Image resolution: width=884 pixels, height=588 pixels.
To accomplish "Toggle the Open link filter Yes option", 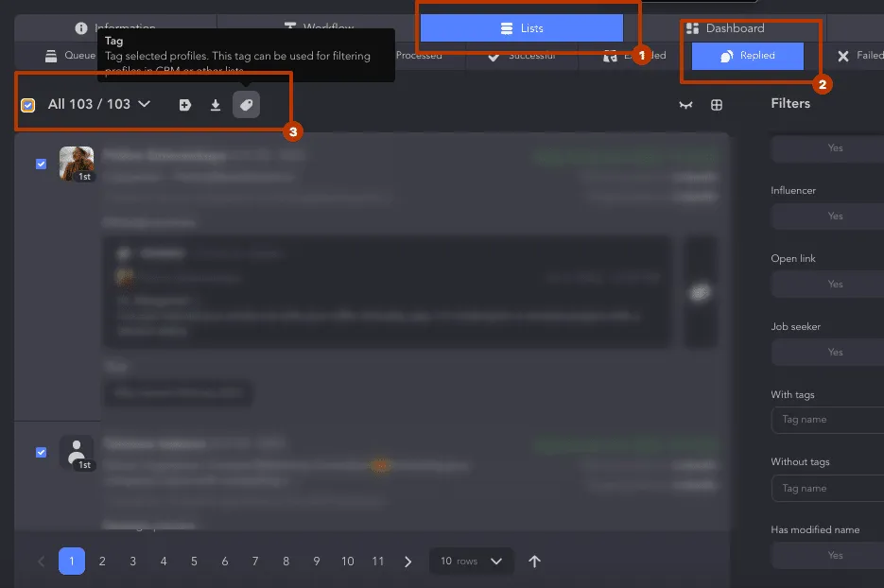I will [x=836, y=285].
